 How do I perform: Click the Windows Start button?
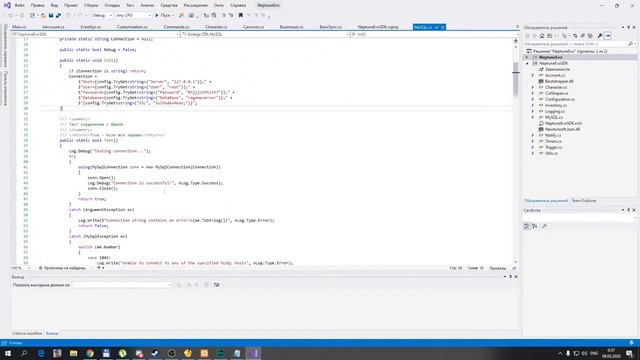(x=8, y=353)
